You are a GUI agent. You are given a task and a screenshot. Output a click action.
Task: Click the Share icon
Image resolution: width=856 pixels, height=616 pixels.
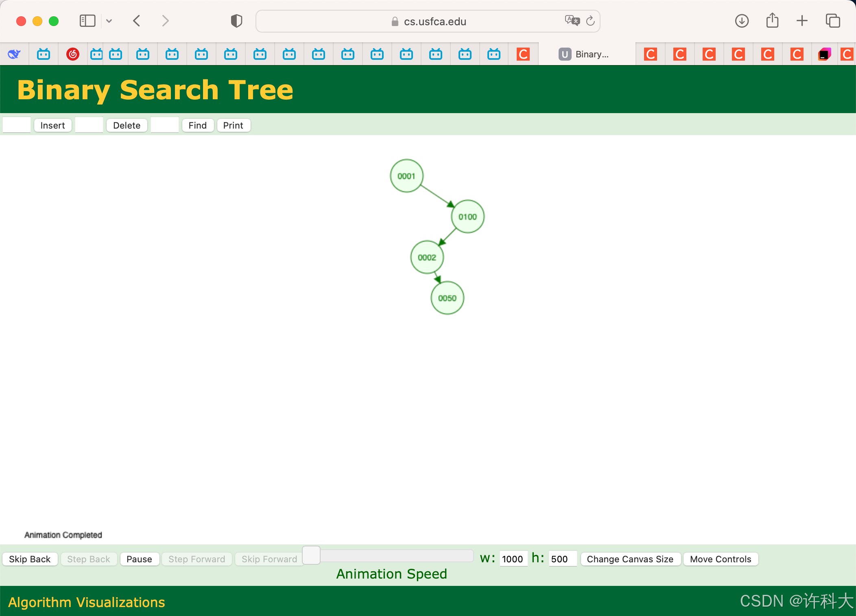pos(772,21)
